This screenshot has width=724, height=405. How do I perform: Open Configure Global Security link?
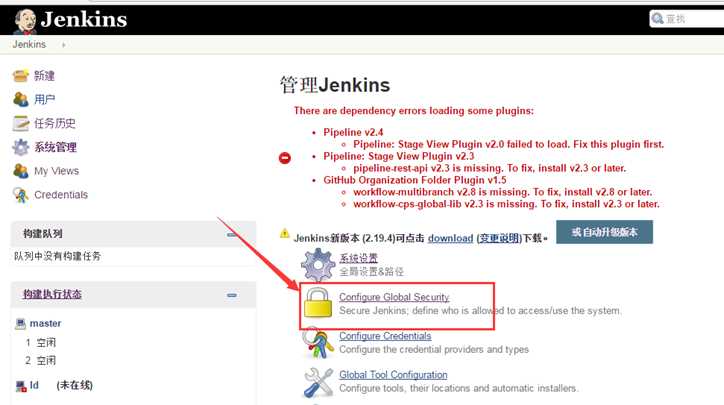pyautogui.click(x=394, y=297)
